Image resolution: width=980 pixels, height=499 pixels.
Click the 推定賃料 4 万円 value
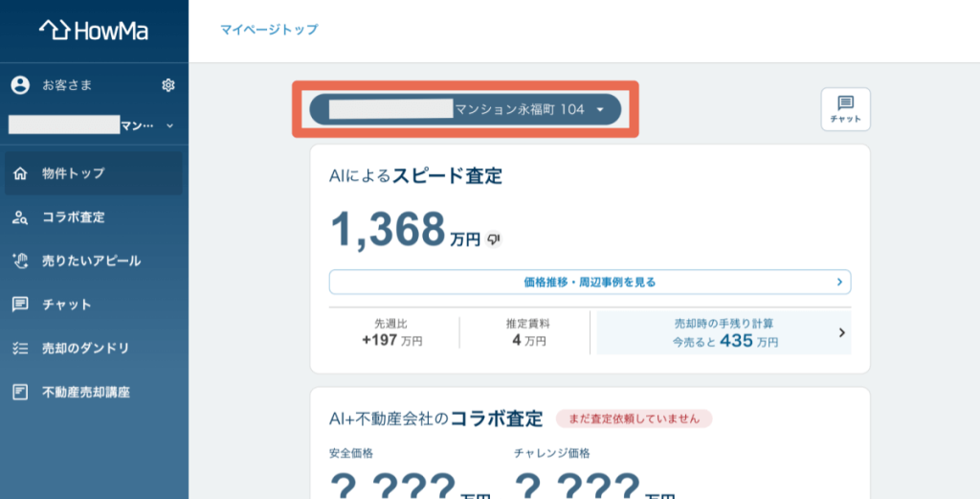tap(528, 341)
